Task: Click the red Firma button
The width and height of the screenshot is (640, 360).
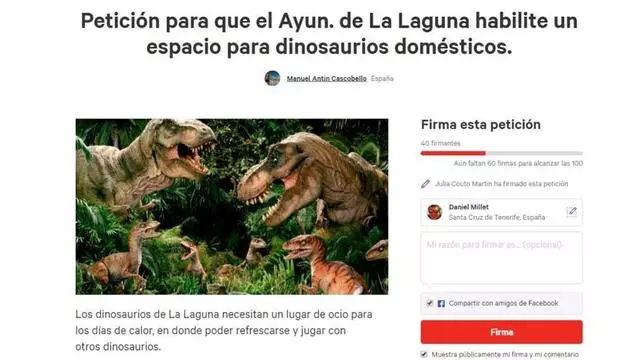Action: click(x=502, y=332)
